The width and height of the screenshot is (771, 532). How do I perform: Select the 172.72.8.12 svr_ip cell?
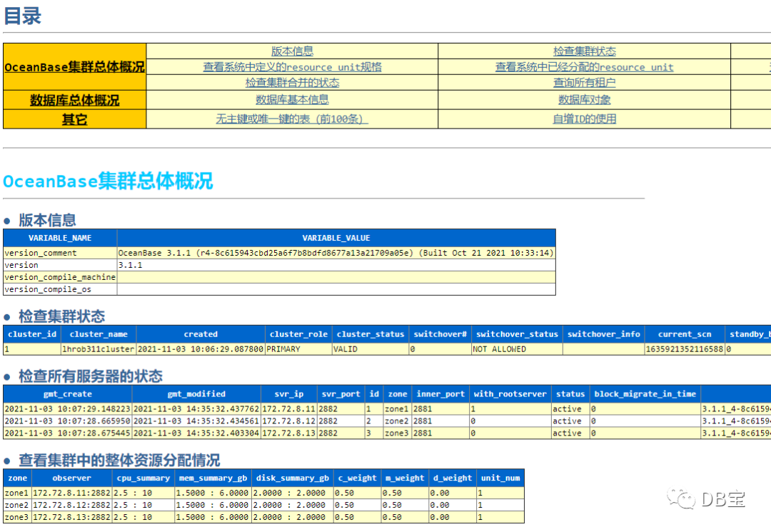click(x=288, y=421)
